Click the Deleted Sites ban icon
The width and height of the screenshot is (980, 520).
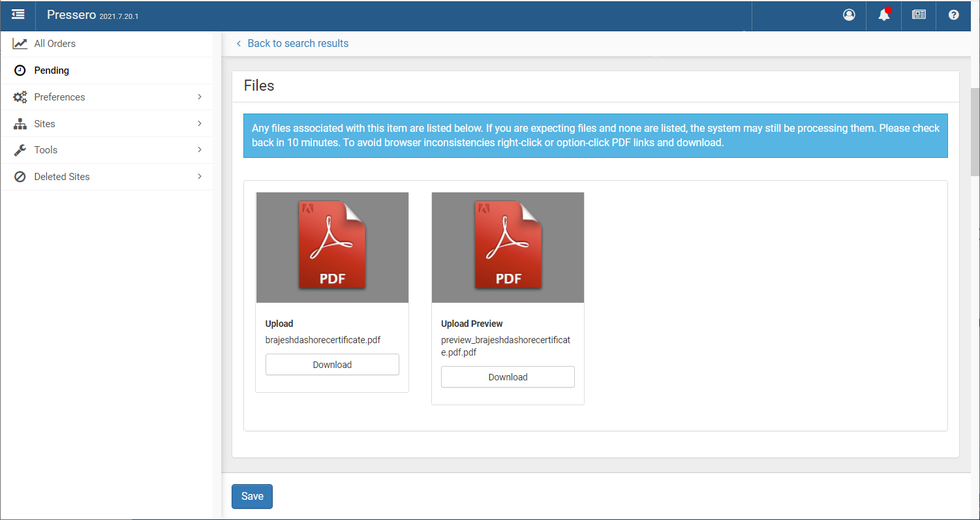pyautogui.click(x=20, y=177)
